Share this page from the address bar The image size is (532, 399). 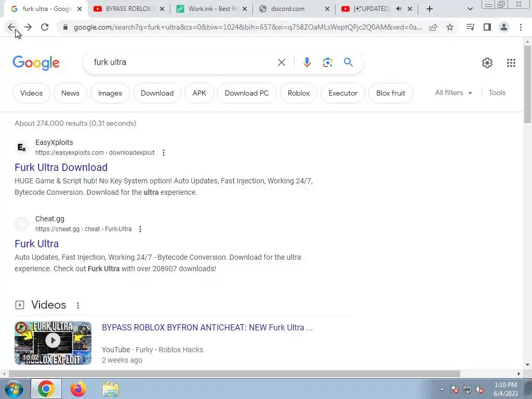tap(433, 27)
